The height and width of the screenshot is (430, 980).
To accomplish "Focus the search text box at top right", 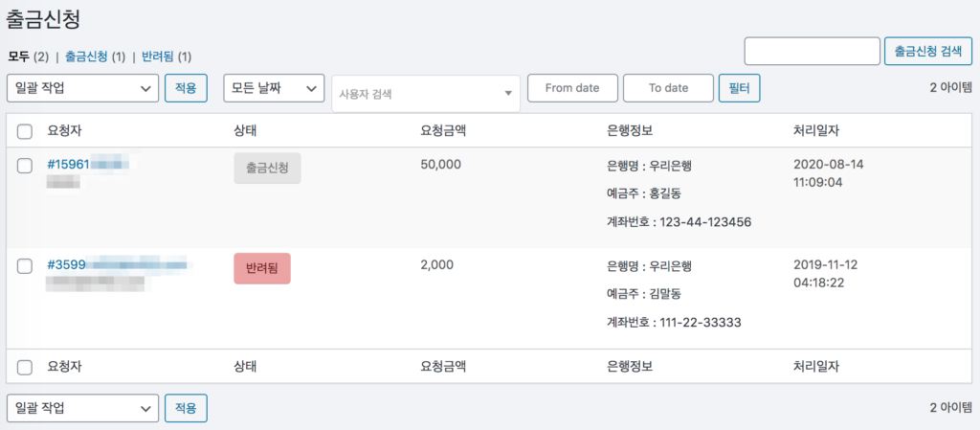I will (812, 52).
